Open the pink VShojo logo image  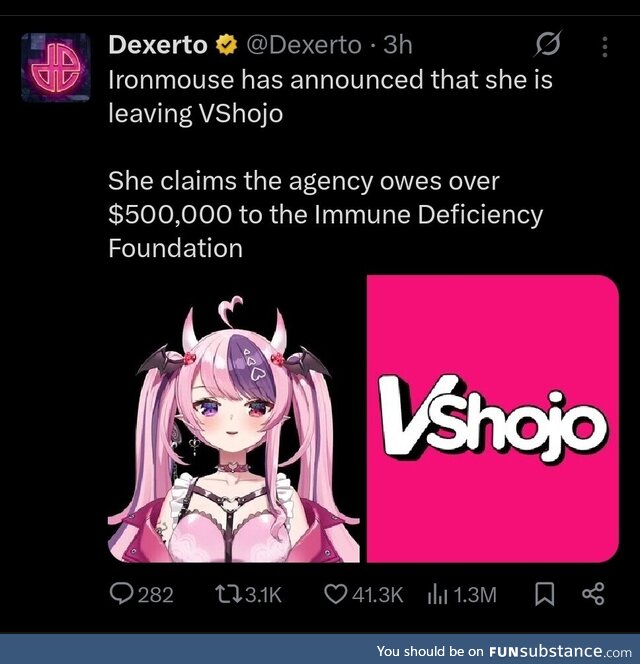tap(493, 418)
